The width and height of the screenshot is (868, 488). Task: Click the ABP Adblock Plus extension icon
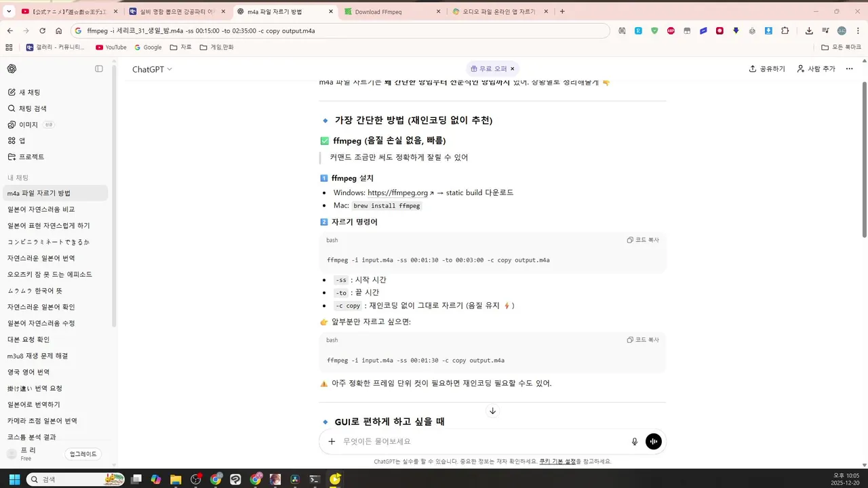[x=671, y=30]
